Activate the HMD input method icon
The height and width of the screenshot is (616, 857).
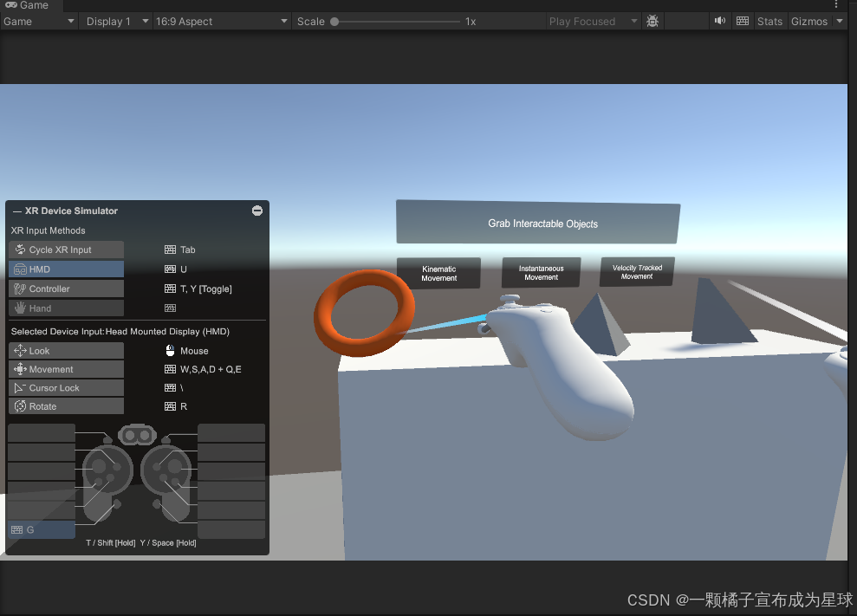coord(18,269)
